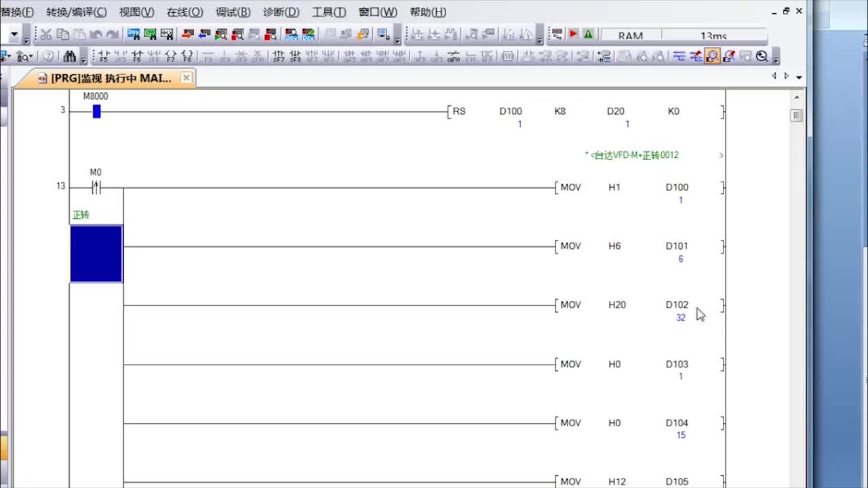The height and width of the screenshot is (488, 868).
Task: Click the D104 device operand
Action: click(677, 423)
